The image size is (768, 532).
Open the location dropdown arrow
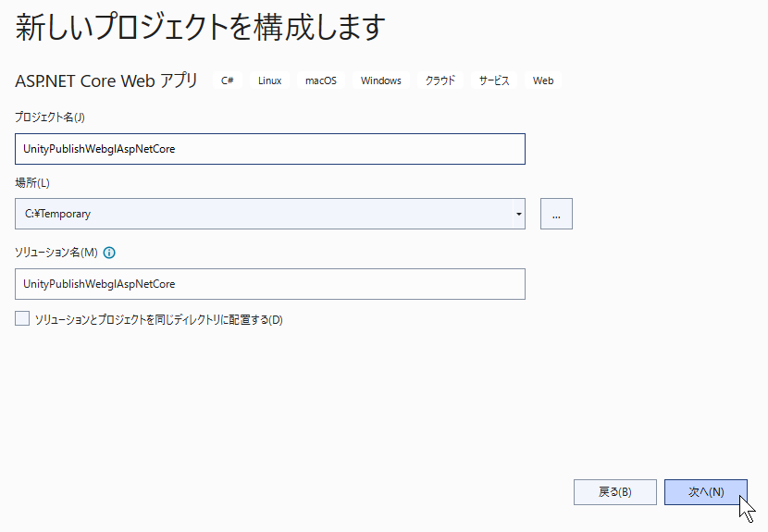[x=519, y=214]
